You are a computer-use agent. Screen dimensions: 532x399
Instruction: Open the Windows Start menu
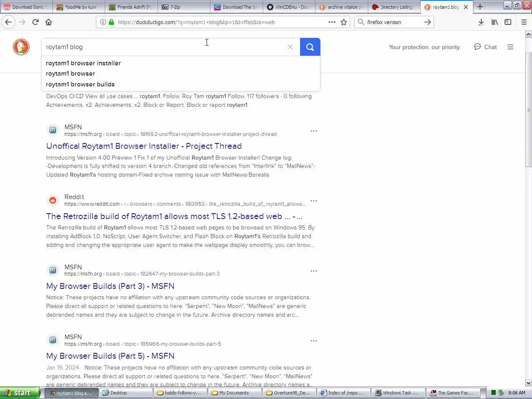[x=20, y=393]
